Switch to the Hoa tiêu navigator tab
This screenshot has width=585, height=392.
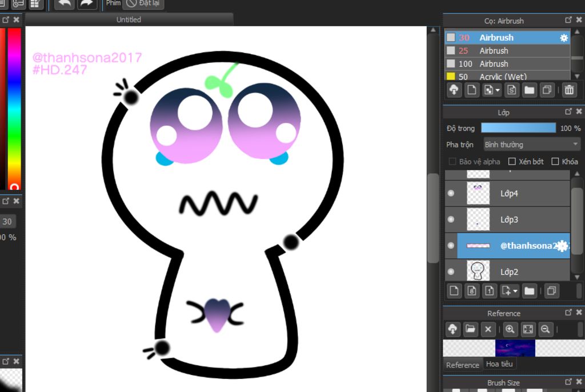(499, 364)
